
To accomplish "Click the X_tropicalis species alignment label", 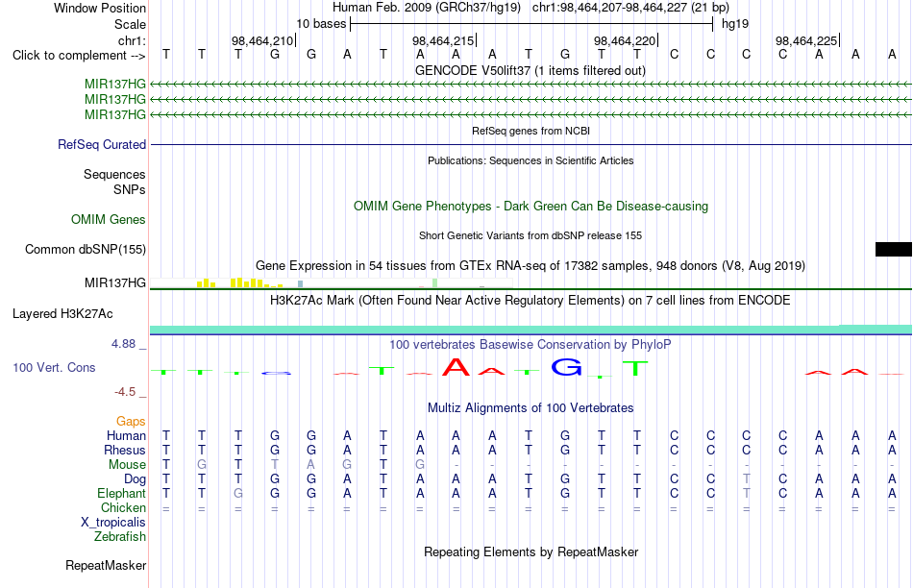I will click(x=113, y=523).
